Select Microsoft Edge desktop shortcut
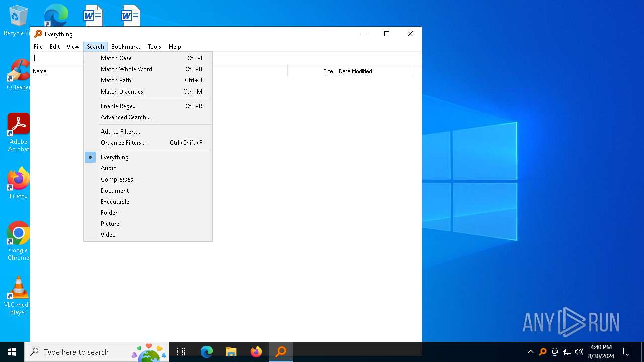 [55, 15]
